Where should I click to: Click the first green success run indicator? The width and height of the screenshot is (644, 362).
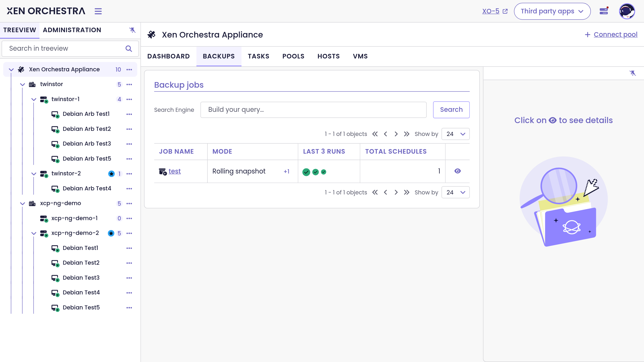coord(306,172)
